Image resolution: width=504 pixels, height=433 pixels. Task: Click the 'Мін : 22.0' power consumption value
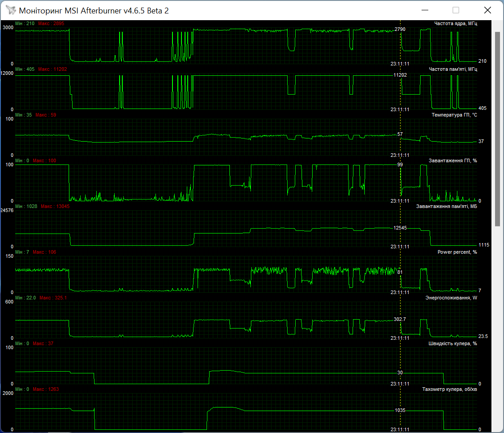26,298
